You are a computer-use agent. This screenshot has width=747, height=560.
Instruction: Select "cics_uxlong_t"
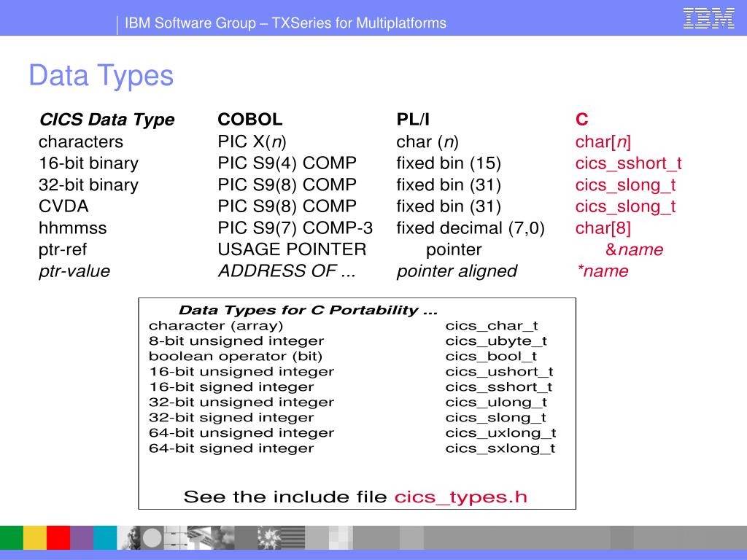coord(500,433)
